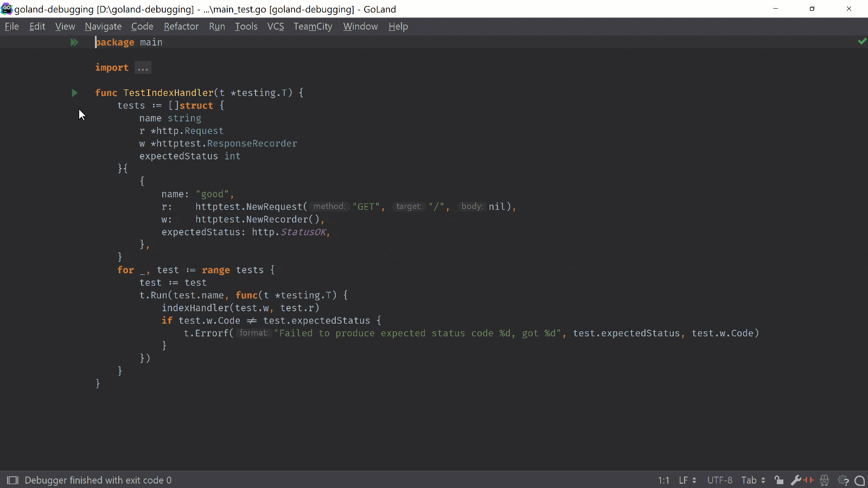Click the 'method:' parameter hint
The image size is (868, 488).
coord(329,207)
